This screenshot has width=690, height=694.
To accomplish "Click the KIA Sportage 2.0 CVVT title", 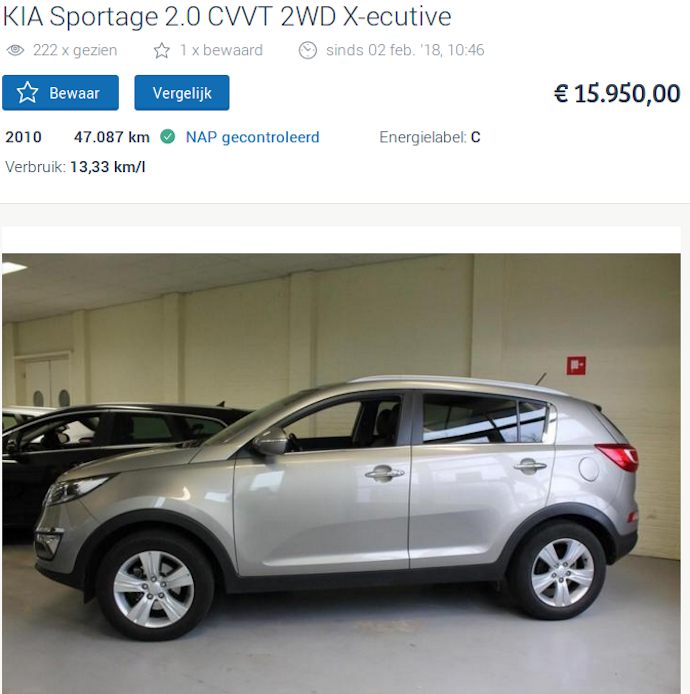I will click(x=227, y=17).
